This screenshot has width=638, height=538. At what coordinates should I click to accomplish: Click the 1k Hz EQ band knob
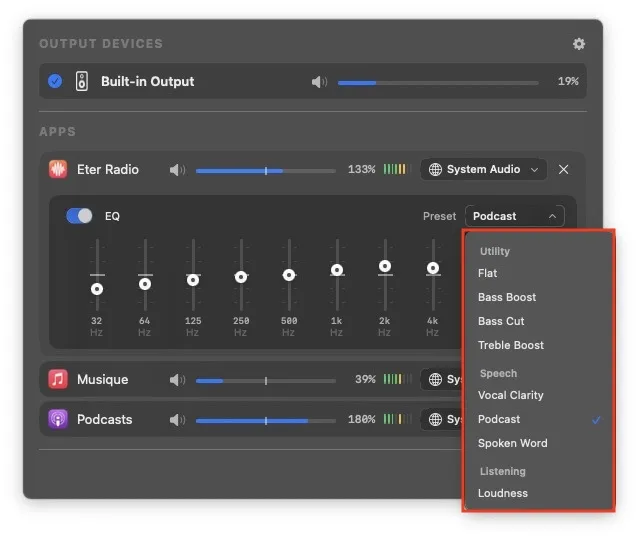pyautogui.click(x=337, y=270)
